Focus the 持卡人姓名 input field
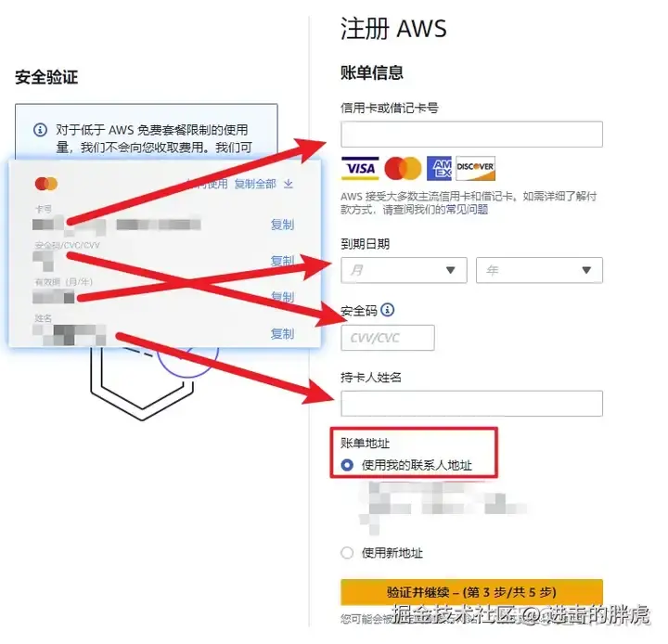The height and width of the screenshot is (644, 668). point(471,403)
